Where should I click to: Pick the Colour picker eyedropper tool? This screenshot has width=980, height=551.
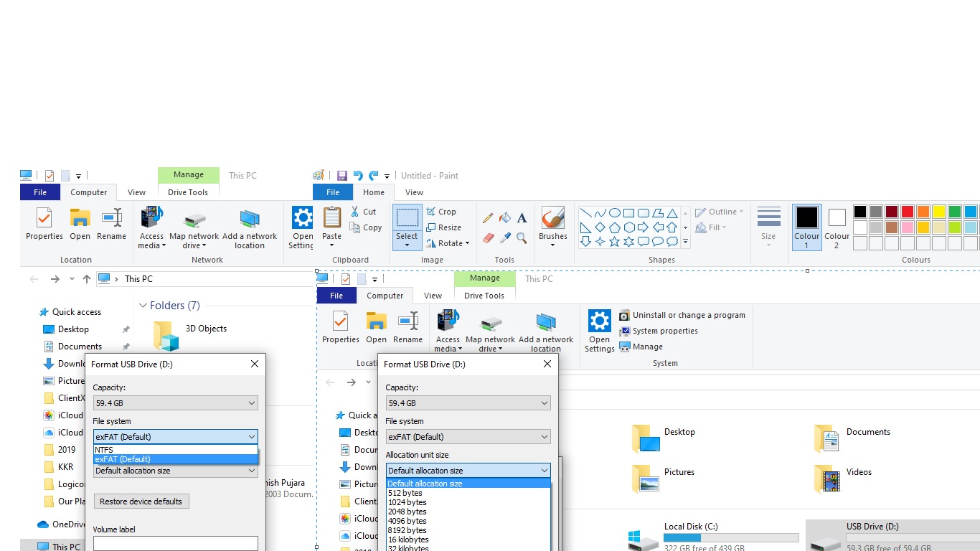505,237
